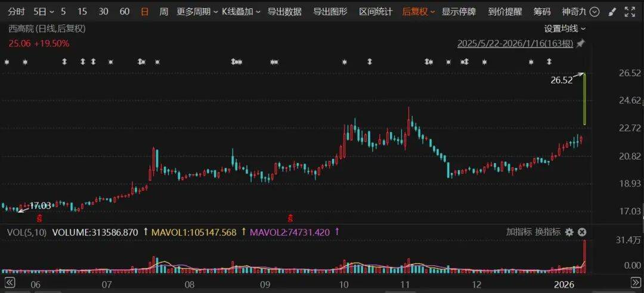Toggle the 筹码 chip distribution panel
Image resolution: width=644 pixels, height=293 pixels.
[x=542, y=11]
